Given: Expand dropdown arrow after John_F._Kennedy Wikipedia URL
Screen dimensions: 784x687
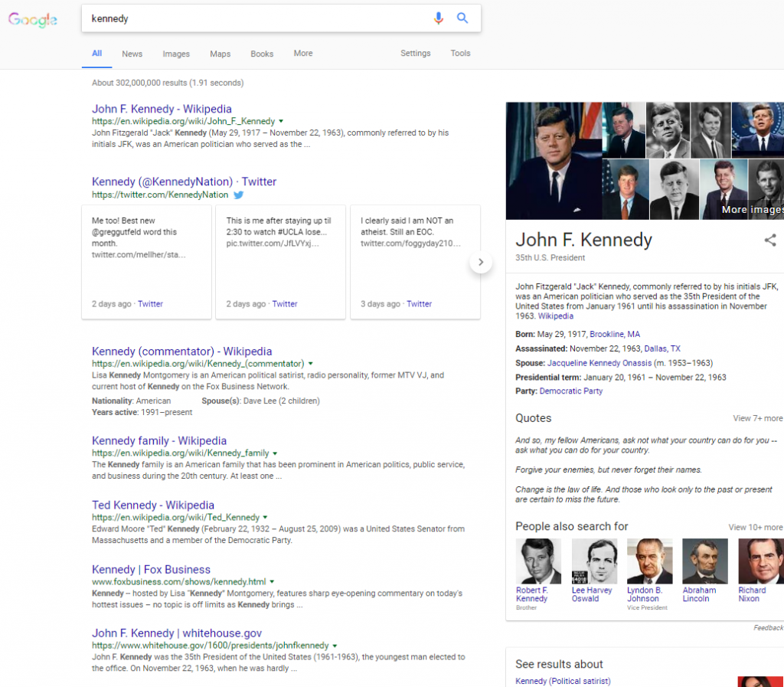Looking at the screenshot, I should tap(281, 121).
